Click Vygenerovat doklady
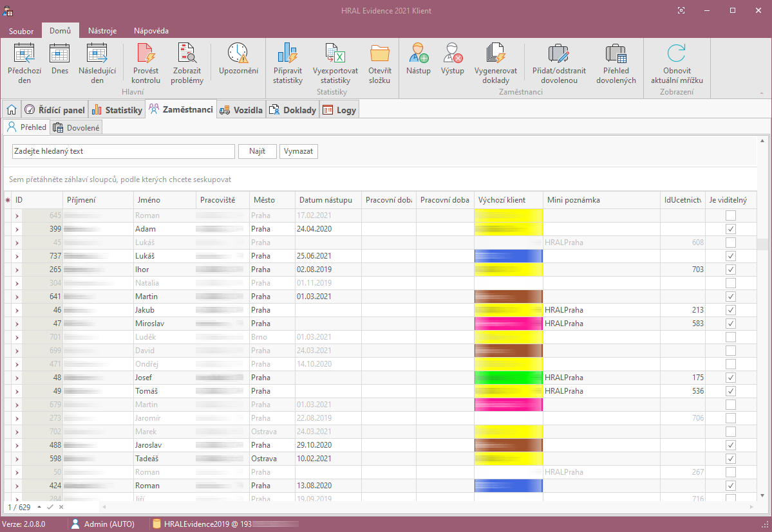The width and height of the screenshot is (772, 532). [496, 64]
